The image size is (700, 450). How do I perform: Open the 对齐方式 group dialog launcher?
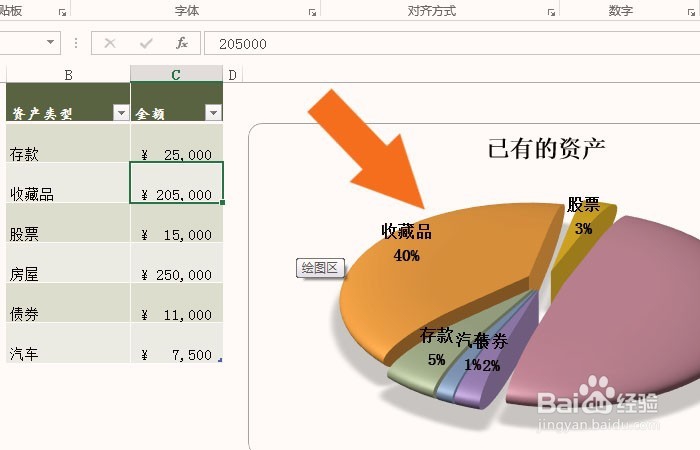(x=551, y=12)
